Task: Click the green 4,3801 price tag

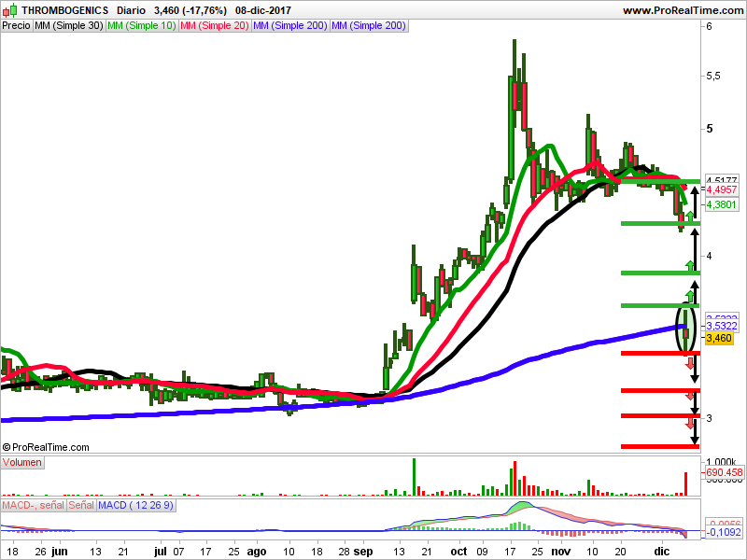Action: point(721,204)
